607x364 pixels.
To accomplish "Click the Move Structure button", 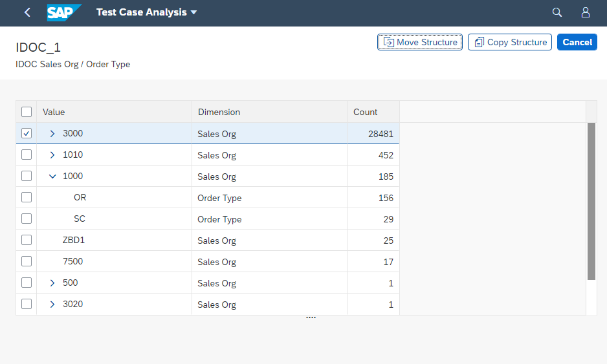I will pyautogui.click(x=420, y=42).
